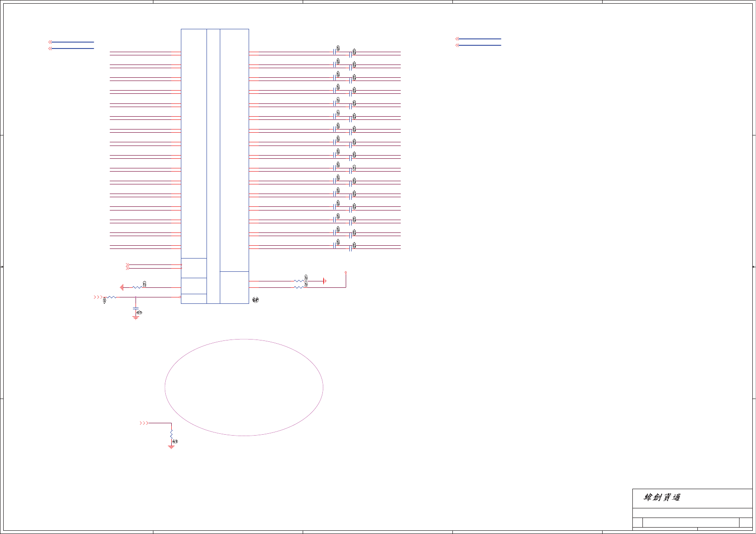Select the open-circle power node above the right vertical wire
Viewport: 756px width, 534px height.
346,272
